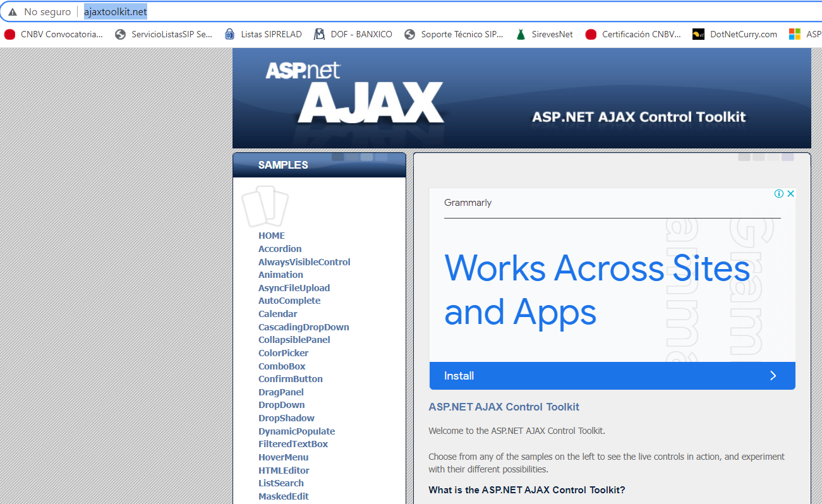Open the ColorPicker sample

(284, 353)
